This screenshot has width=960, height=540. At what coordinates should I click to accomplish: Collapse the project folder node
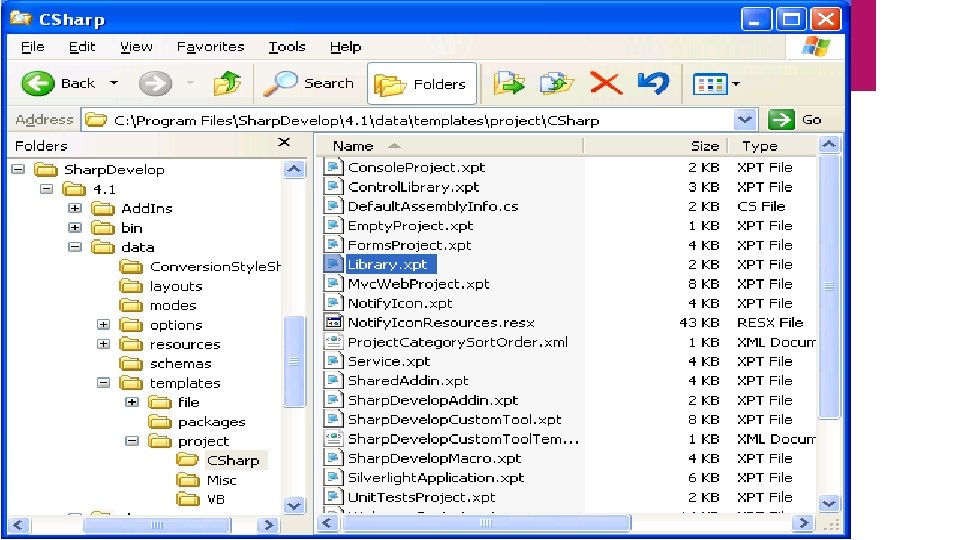(x=132, y=441)
